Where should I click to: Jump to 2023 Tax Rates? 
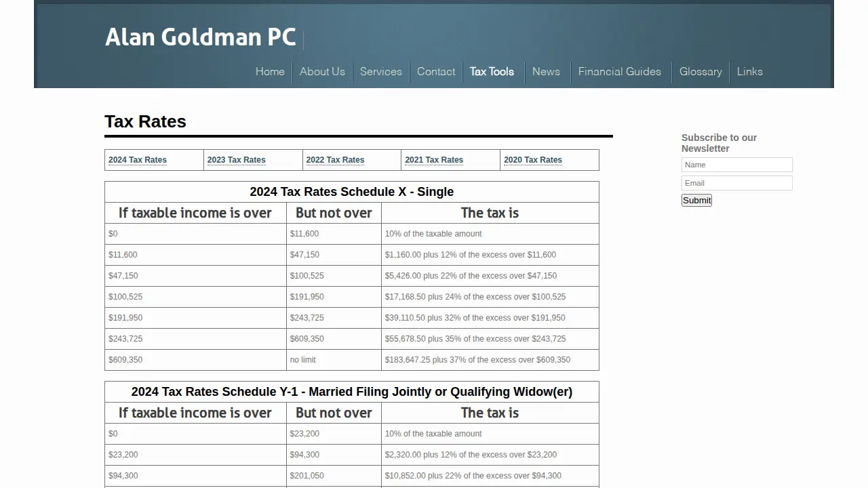pyautogui.click(x=236, y=160)
